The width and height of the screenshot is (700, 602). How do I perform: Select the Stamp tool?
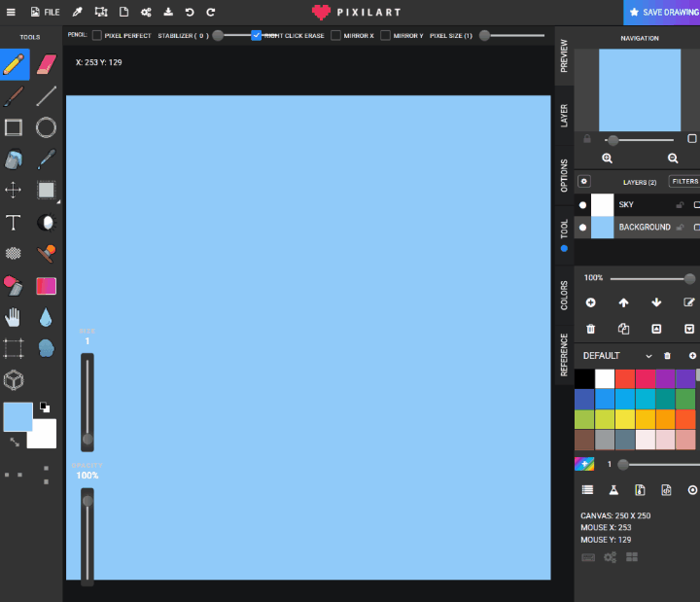click(47, 253)
